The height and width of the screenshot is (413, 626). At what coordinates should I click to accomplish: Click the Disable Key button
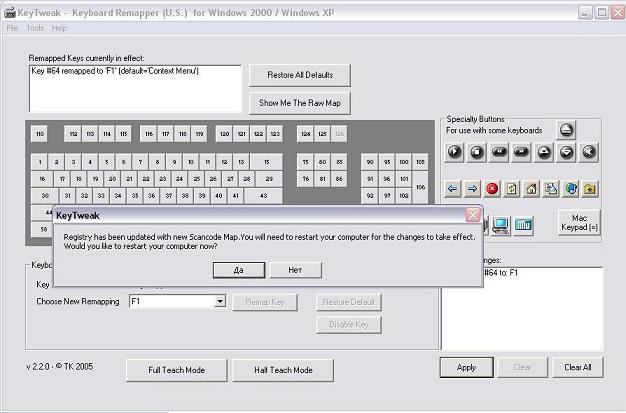coord(349,324)
